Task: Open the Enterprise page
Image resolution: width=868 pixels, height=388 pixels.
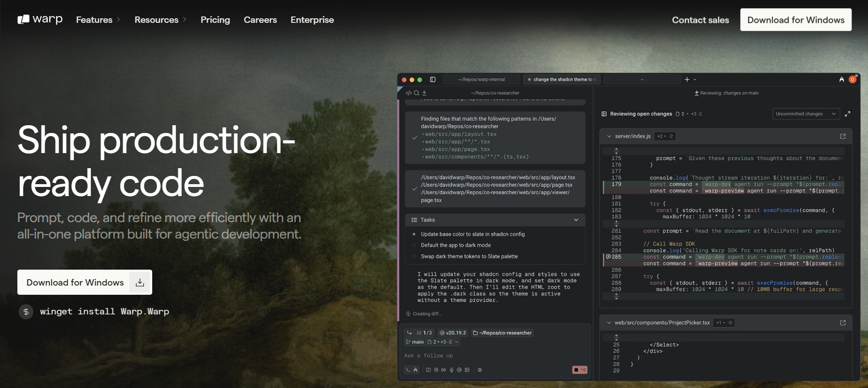Action: point(312,20)
